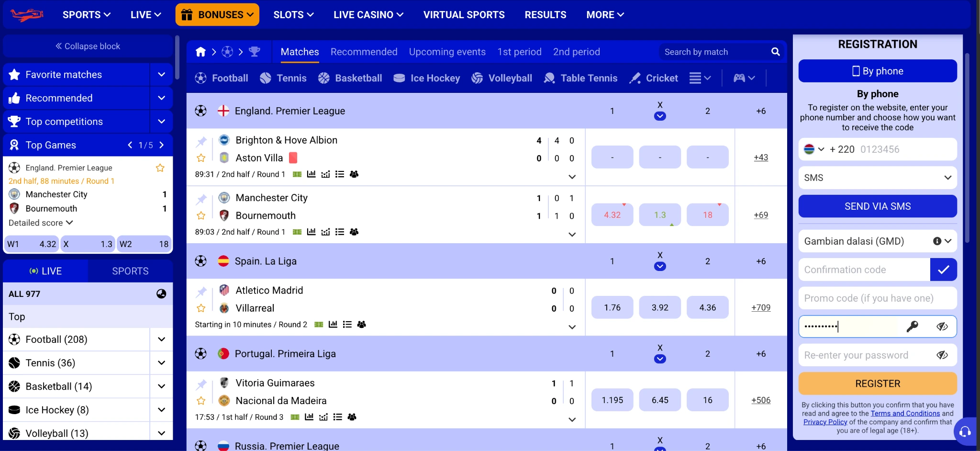Go to home icon in breadcrumb
Screen dimensions: 980x451
pyautogui.click(x=201, y=52)
